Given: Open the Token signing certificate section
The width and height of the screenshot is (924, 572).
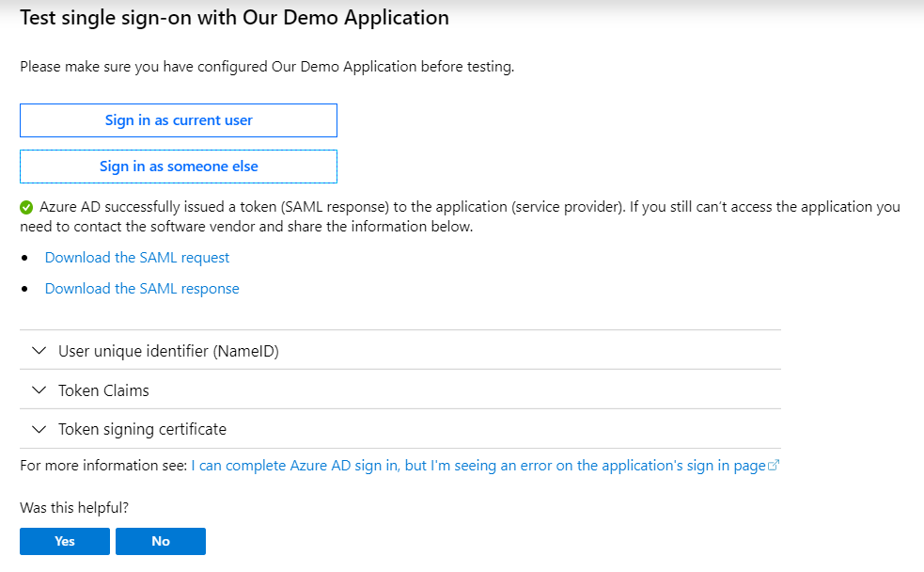Looking at the screenshot, I should click(x=142, y=430).
